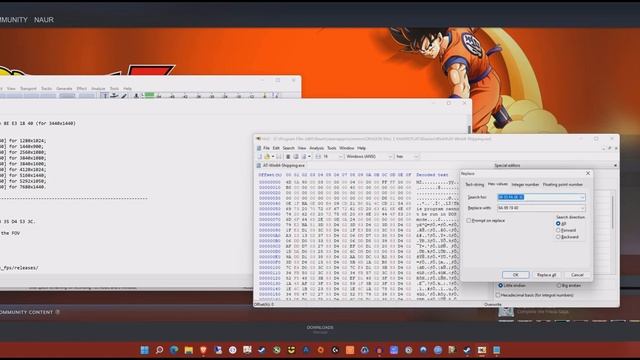Viewport: 640px width, 360px height.
Task: Click the 'for 1280x1024;' line in Notepad
Action: pyautogui.click(x=28, y=140)
